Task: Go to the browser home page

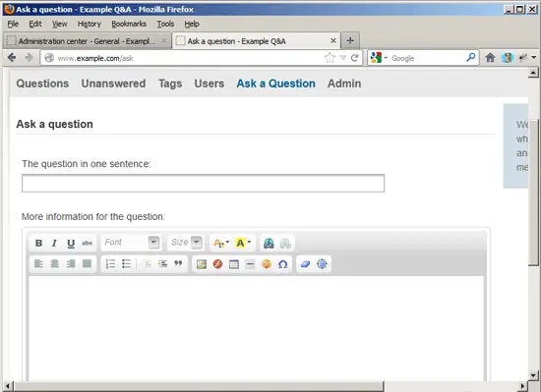Action: 490,58
